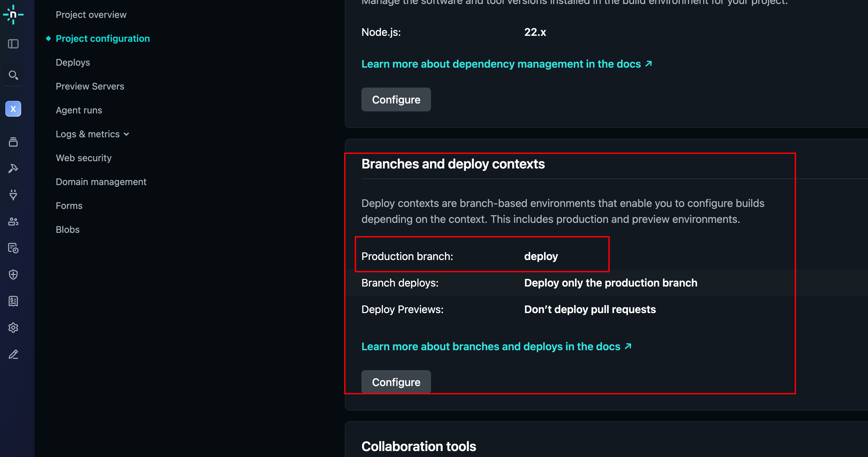
Task: Click the Netlify logo icon
Action: (x=13, y=15)
